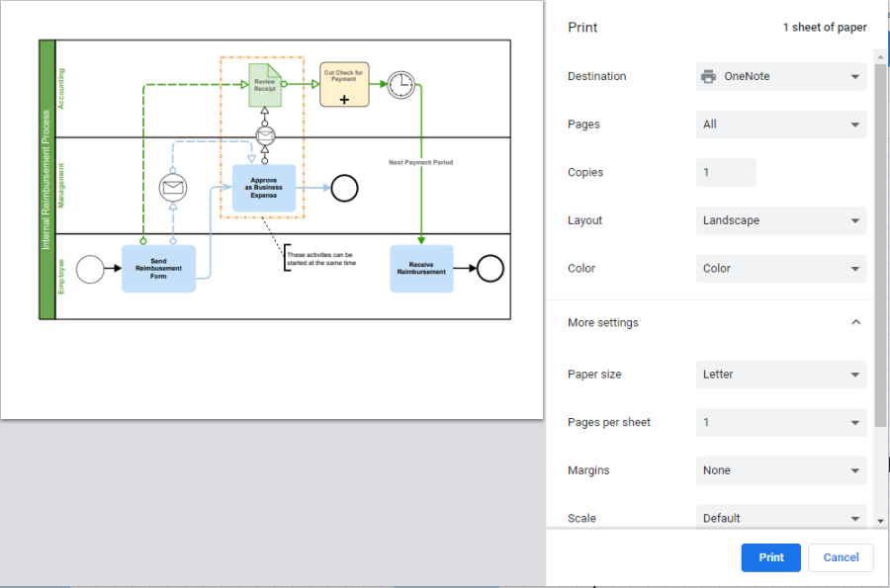Click the envelope message icon in Management lane
The height and width of the screenshot is (588, 890).
[173, 185]
